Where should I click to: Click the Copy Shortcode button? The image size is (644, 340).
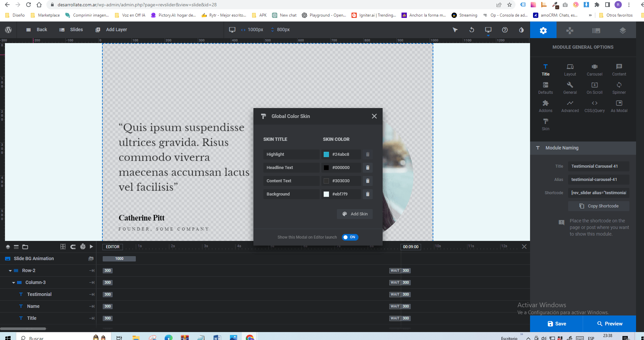(599, 206)
